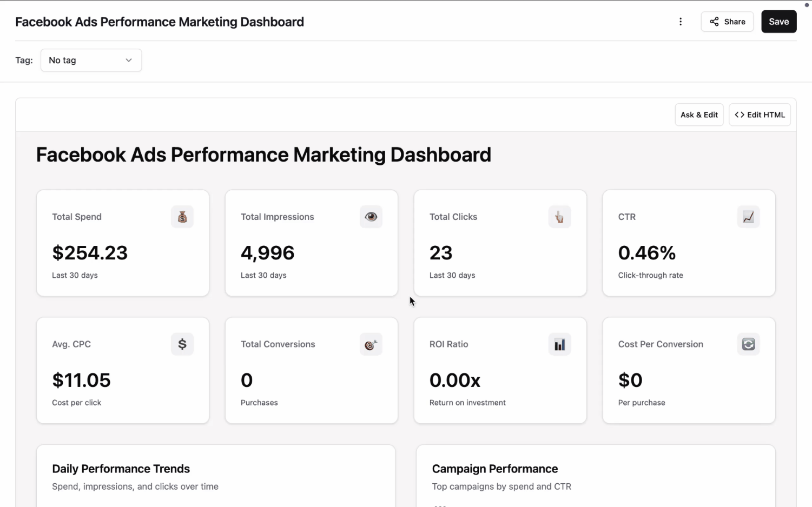Click the refresh icon on Cost Per Conversion

748,344
